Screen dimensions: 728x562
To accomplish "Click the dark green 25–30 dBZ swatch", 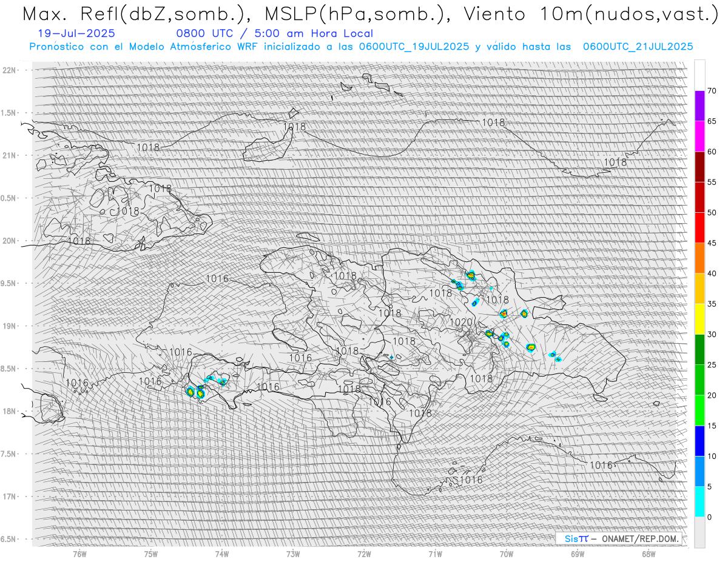I will 699,350.
